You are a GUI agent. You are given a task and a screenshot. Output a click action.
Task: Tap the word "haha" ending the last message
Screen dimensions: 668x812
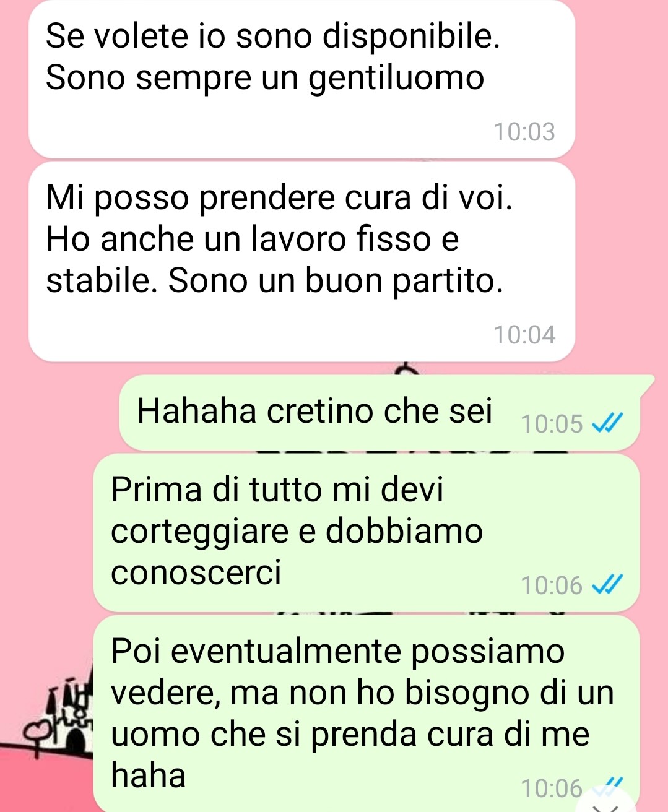pos(149,775)
